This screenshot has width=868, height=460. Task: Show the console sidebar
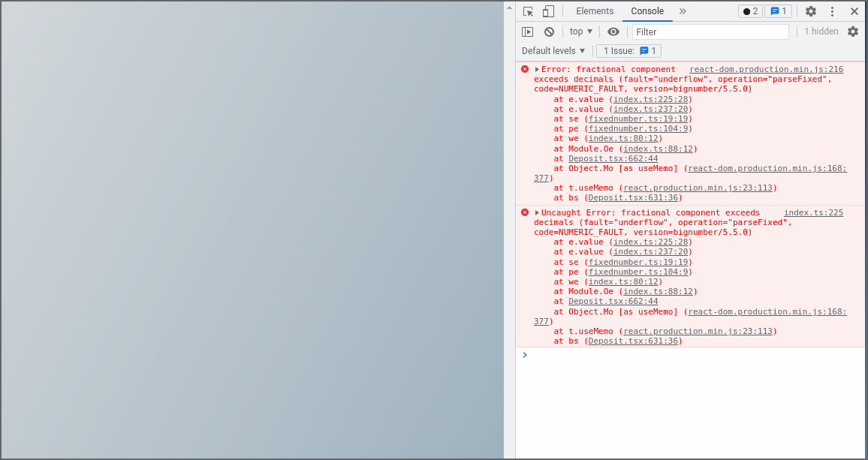coord(528,32)
